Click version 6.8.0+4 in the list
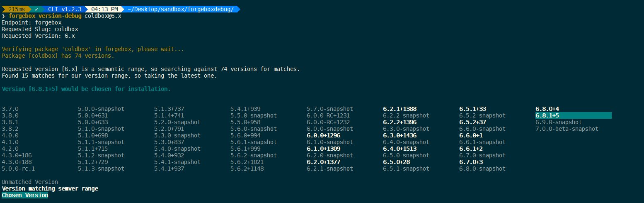 tap(547, 109)
